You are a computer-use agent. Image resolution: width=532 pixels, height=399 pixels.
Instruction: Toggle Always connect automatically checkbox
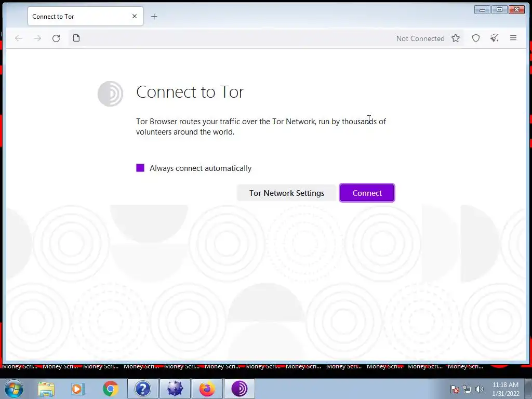[x=140, y=168]
